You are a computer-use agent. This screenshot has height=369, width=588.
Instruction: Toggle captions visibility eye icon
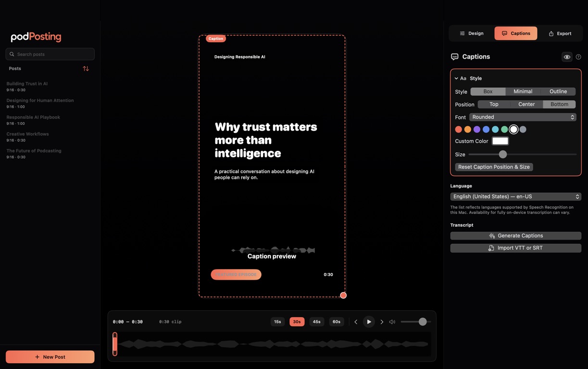[x=567, y=57]
